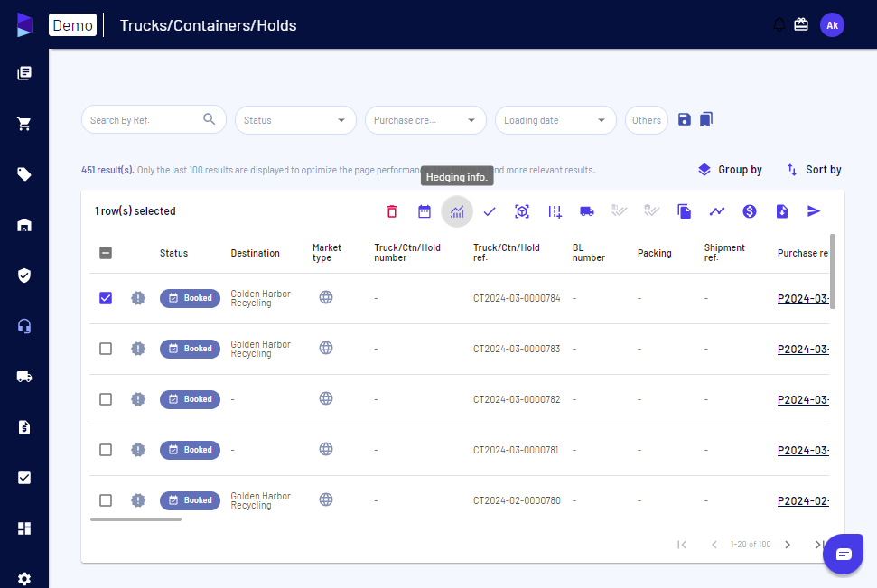Open the truck sidebar icon

click(24, 377)
